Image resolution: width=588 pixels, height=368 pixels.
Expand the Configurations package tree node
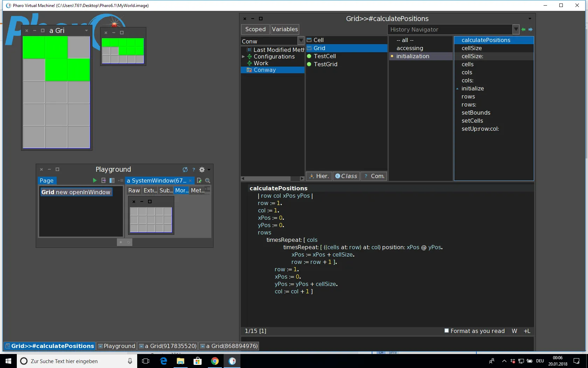pyautogui.click(x=243, y=56)
